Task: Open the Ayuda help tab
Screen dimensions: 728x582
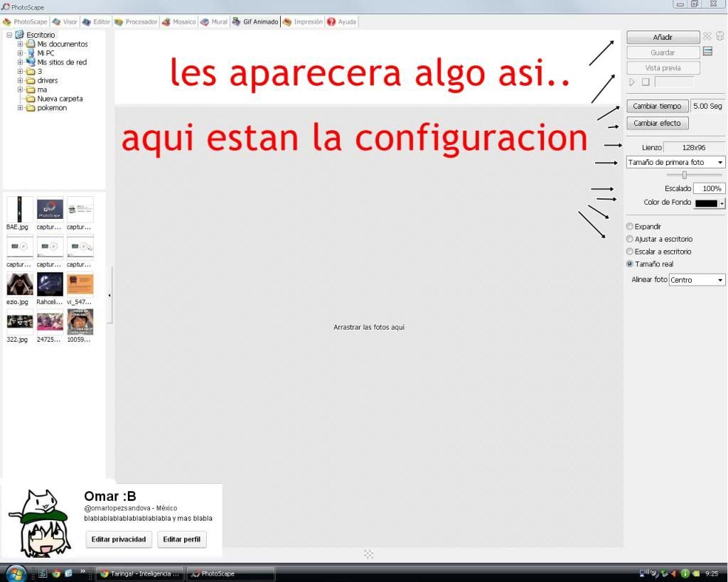Action: click(x=342, y=22)
